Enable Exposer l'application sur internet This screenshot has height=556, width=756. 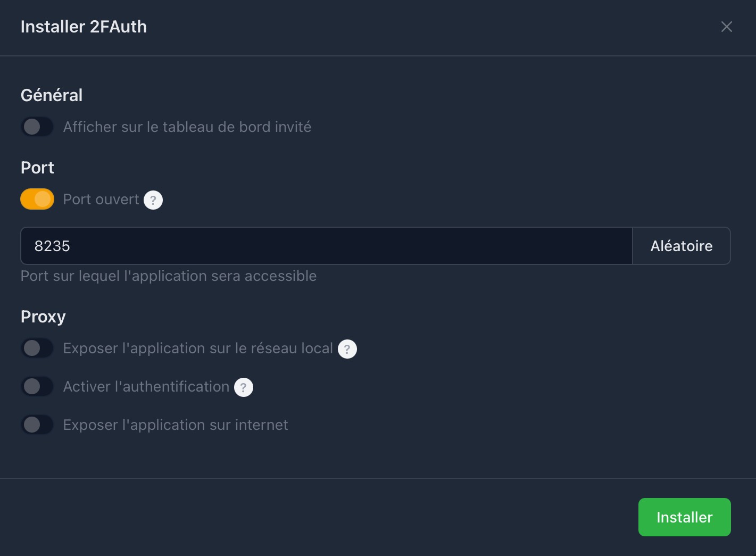pos(37,425)
